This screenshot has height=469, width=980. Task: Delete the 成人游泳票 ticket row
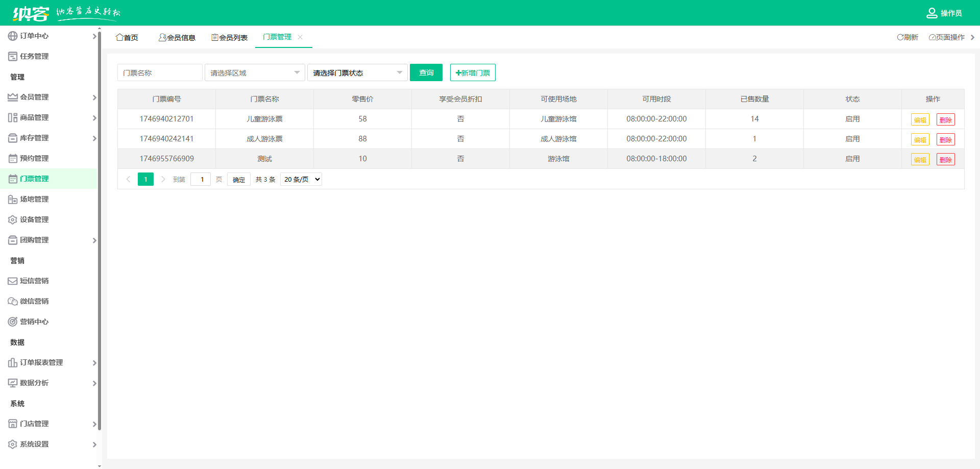[x=945, y=139]
